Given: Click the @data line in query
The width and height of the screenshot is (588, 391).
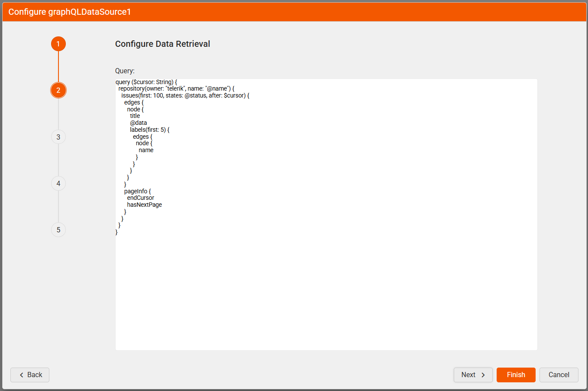Looking at the screenshot, I should point(138,123).
